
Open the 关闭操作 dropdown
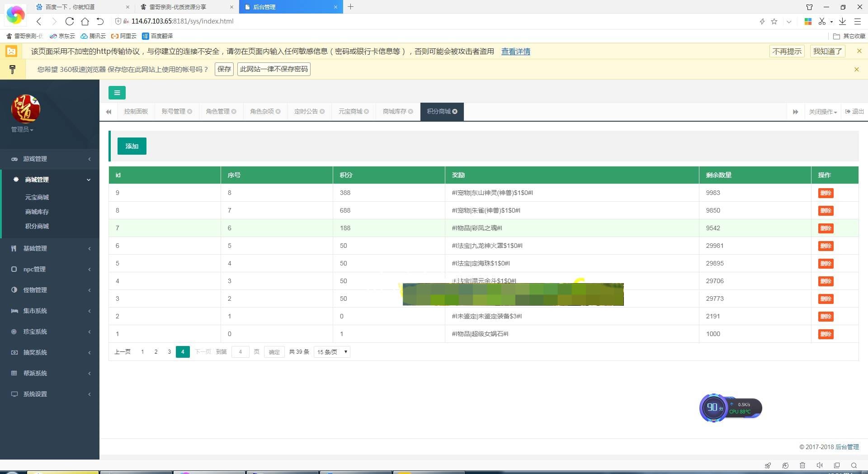pos(822,112)
